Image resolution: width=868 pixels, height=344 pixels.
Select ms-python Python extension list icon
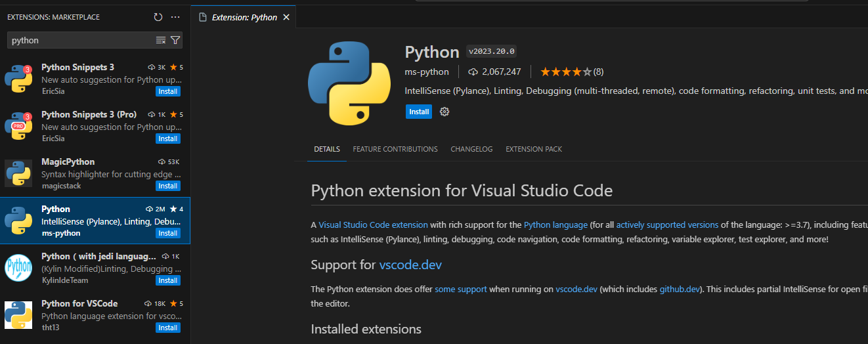click(18, 221)
